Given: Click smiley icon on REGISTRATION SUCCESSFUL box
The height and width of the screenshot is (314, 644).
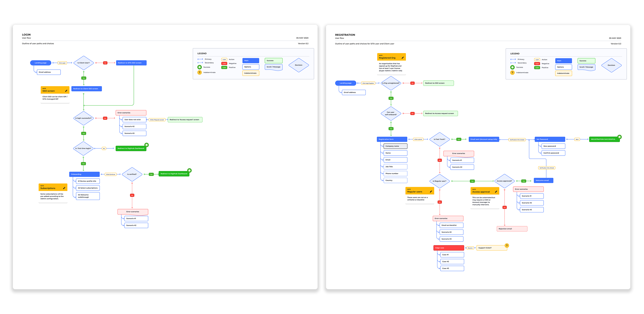Looking at the screenshot, I should (619, 137).
